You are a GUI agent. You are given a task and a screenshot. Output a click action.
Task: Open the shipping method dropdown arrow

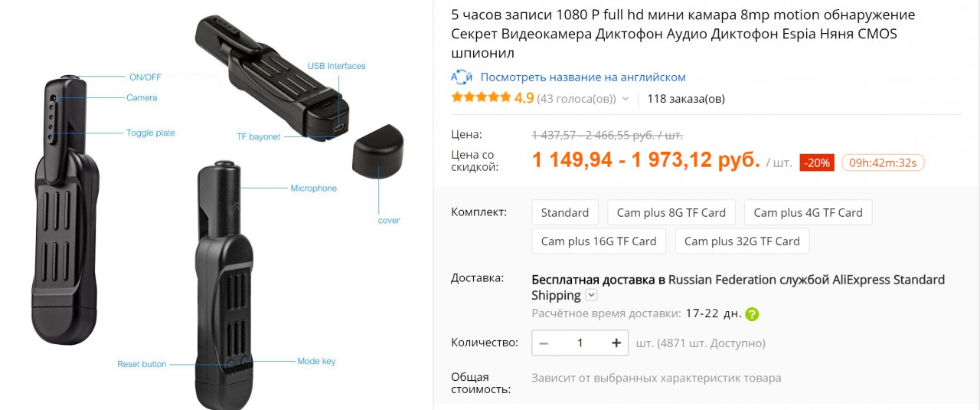(591, 296)
